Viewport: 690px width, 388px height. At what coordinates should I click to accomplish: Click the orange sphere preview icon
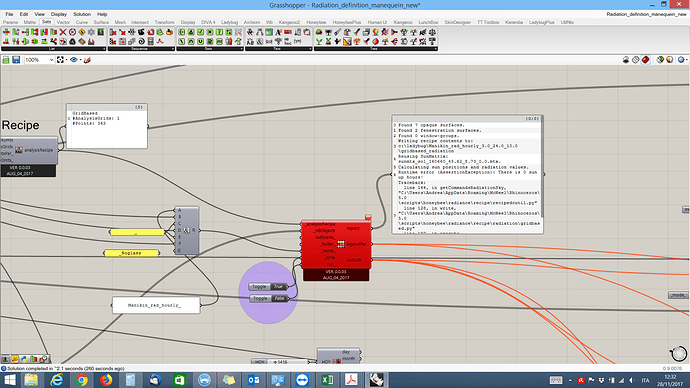pyautogui.click(x=669, y=60)
